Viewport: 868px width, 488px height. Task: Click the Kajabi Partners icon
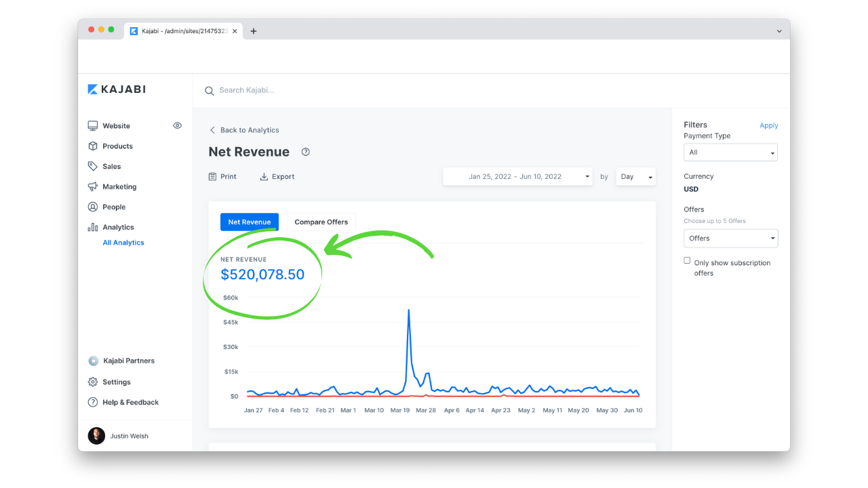pos(94,361)
